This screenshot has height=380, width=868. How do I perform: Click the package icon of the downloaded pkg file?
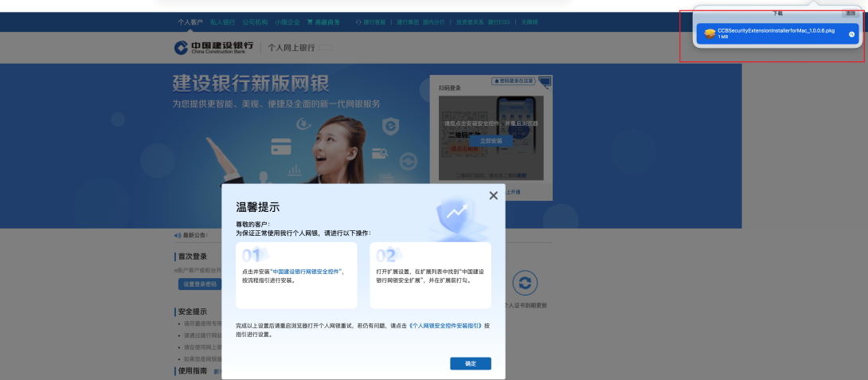click(709, 33)
